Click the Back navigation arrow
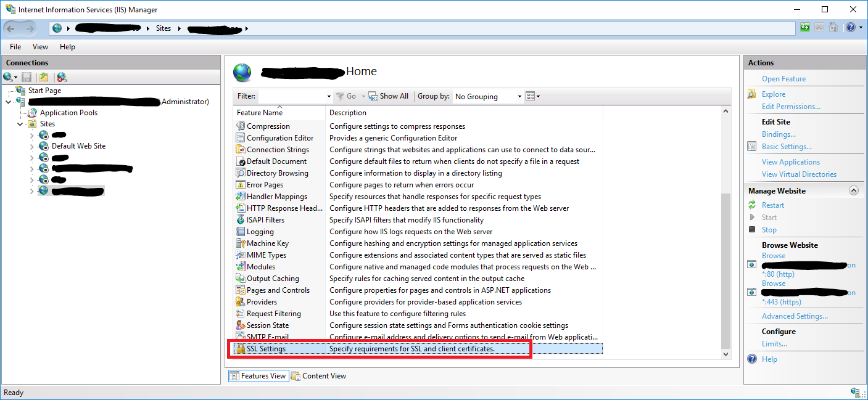 click(x=11, y=28)
